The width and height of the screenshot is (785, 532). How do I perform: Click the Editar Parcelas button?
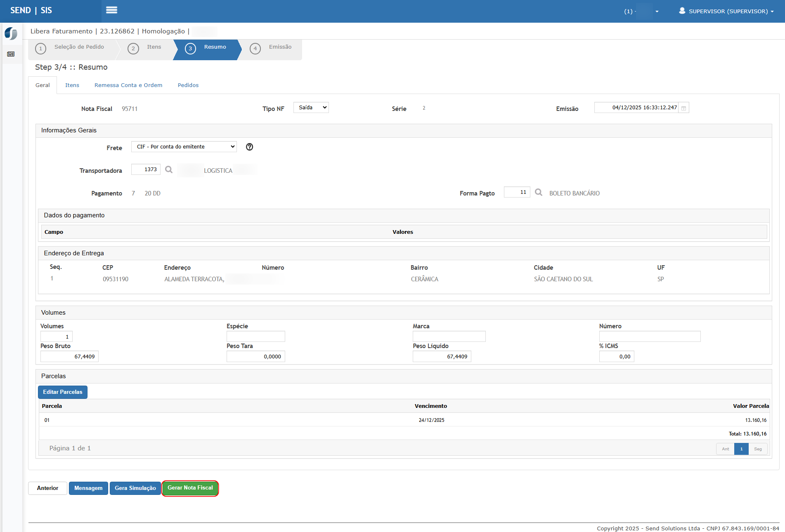63,392
